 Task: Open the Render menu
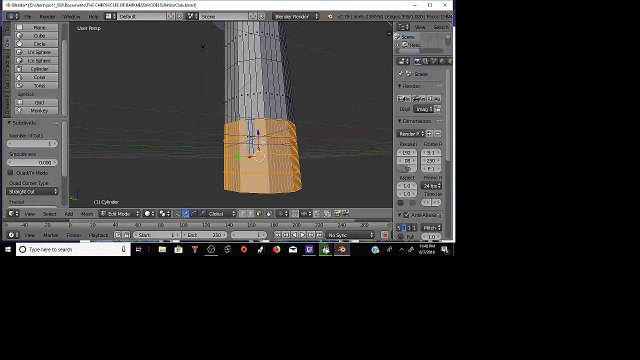point(47,16)
